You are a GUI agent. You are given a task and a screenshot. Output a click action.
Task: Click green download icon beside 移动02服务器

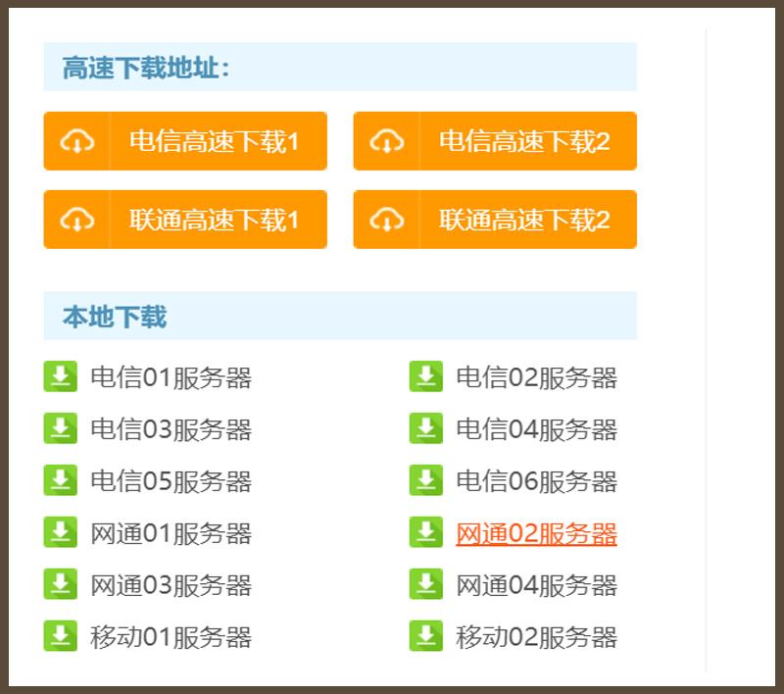point(426,636)
